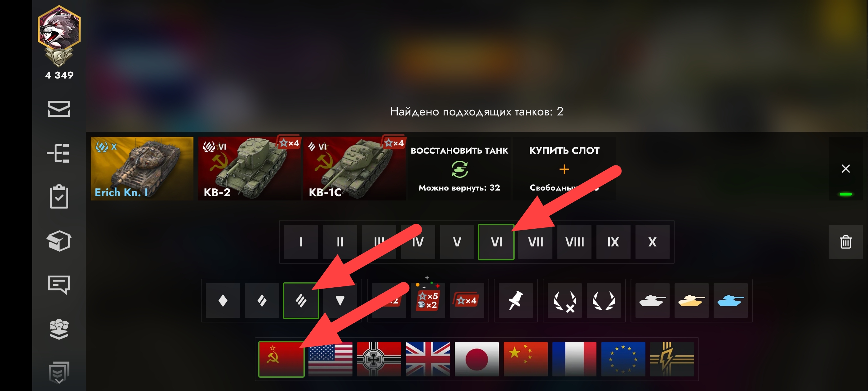Expand the bottom sidebar chevron list icon
Image resolution: width=868 pixels, height=391 pixels.
59,372
